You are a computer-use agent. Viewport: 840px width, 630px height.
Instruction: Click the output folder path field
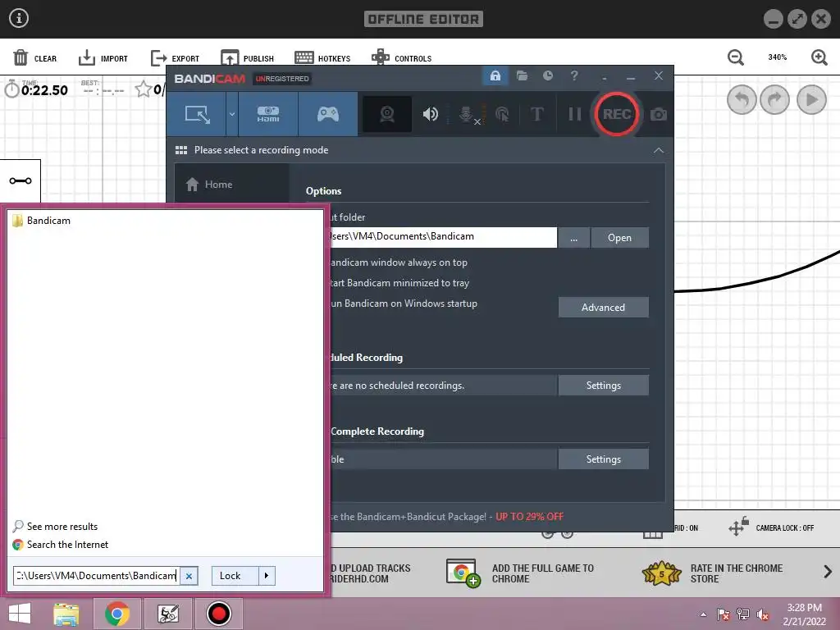pyautogui.click(x=442, y=237)
